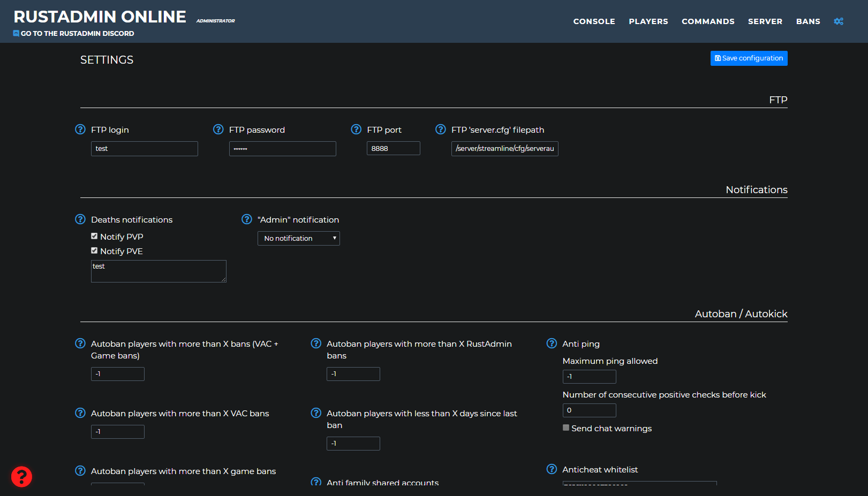Toggle the Notify PVE checkbox
Image resolution: width=868 pixels, height=496 pixels.
[x=94, y=250]
